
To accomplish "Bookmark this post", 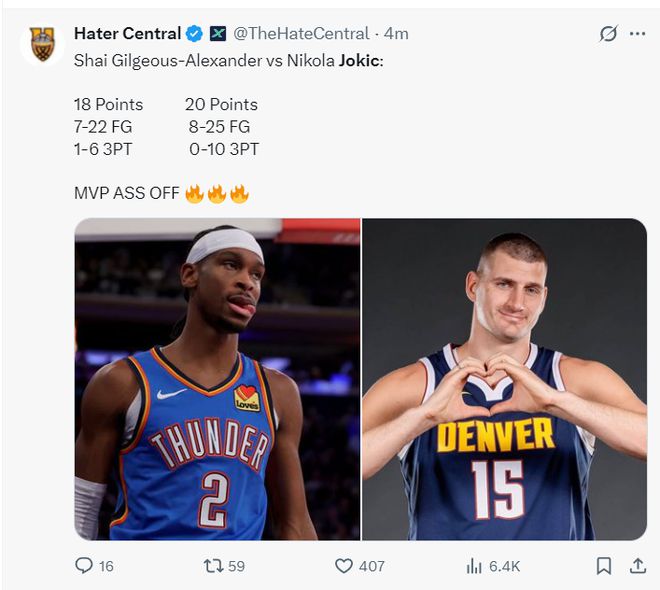I will tap(604, 566).
